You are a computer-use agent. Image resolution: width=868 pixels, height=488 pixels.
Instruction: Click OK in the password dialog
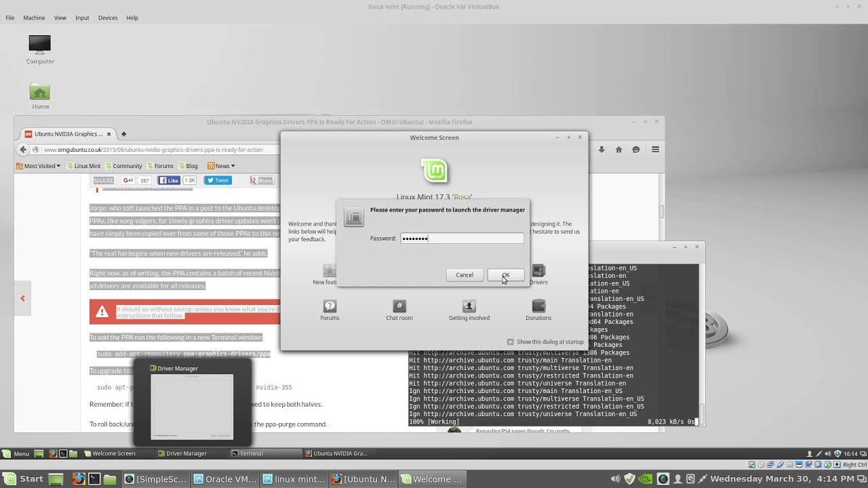tap(506, 274)
